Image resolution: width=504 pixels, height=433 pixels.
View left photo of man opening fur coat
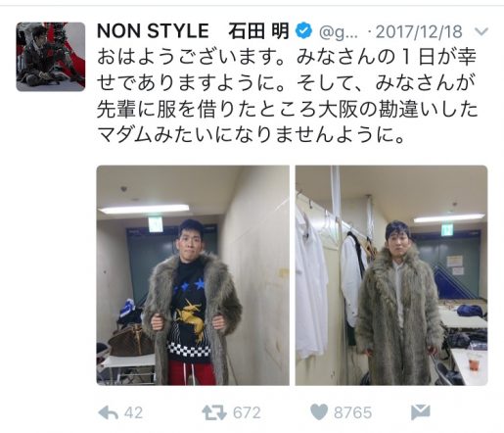(x=193, y=275)
